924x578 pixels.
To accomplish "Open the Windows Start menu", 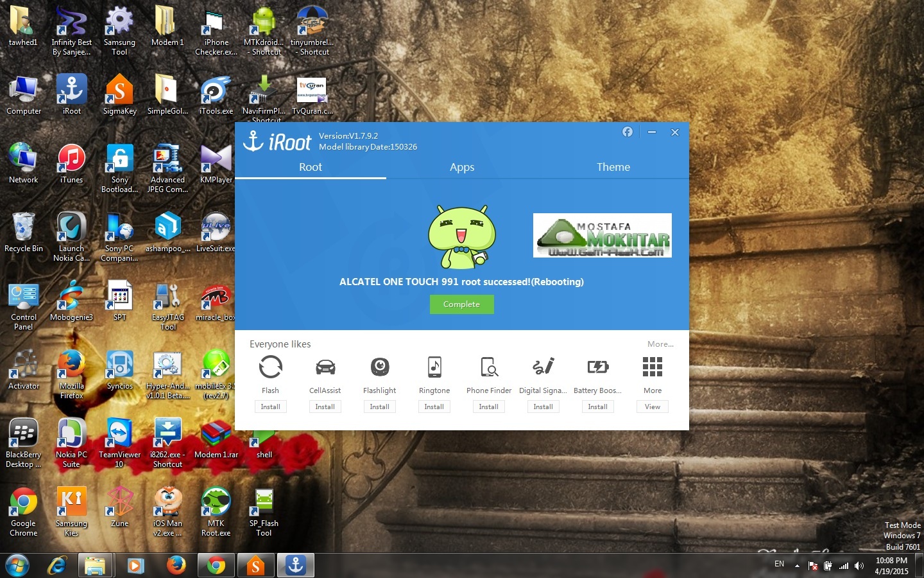I will click(x=17, y=565).
